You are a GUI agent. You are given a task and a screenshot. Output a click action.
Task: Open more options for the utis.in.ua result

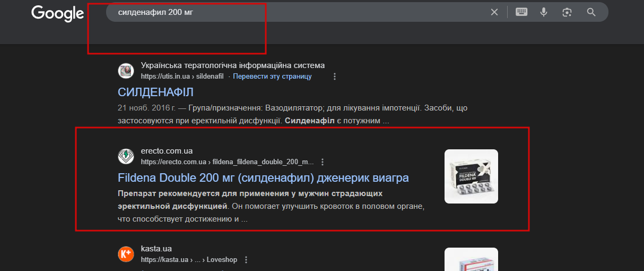(x=335, y=77)
